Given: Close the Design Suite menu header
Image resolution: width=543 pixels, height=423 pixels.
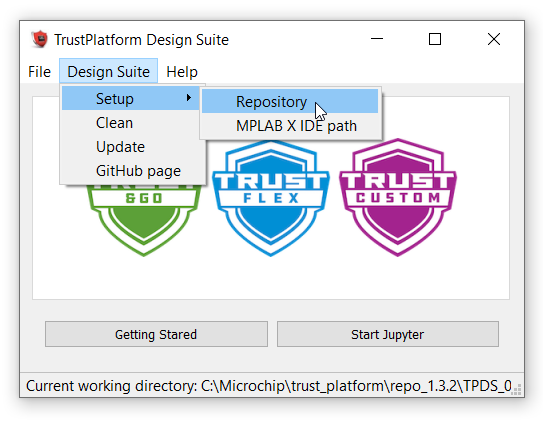Looking at the screenshot, I should tap(108, 72).
